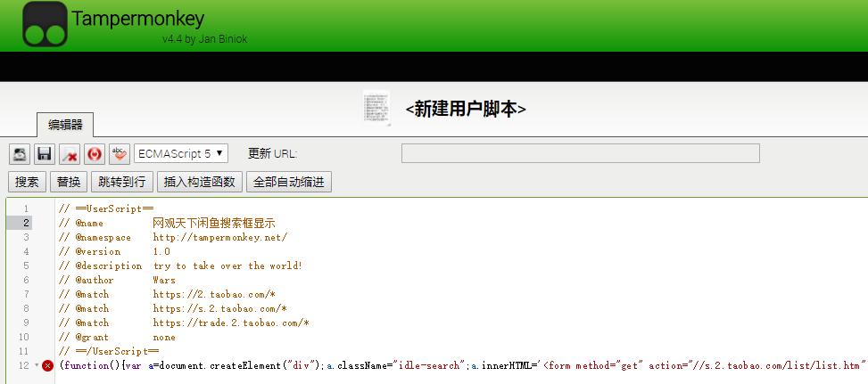Click the 跳转到行 button
This screenshot has height=384, width=868.
click(122, 182)
